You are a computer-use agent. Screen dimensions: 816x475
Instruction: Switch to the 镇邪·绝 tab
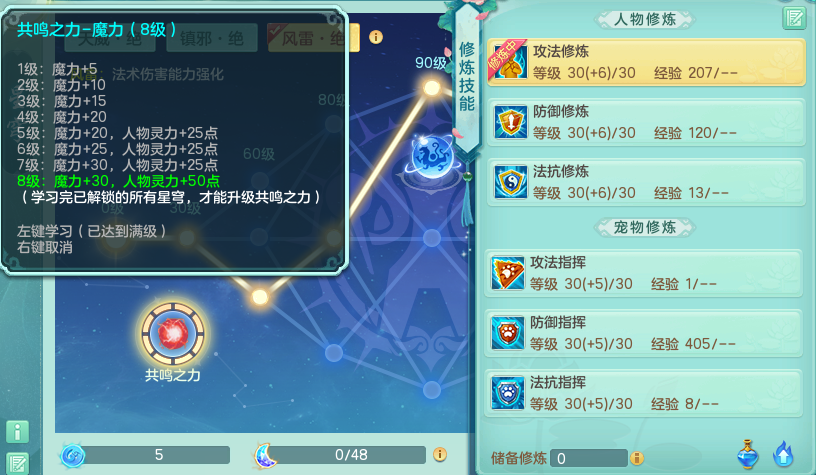tap(212, 37)
